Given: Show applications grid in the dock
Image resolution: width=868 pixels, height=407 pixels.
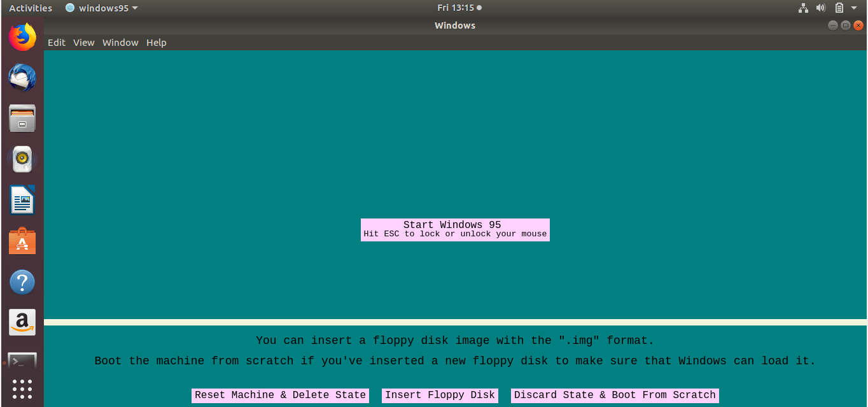Looking at the screenshot, I should click(x=22, y=388).
